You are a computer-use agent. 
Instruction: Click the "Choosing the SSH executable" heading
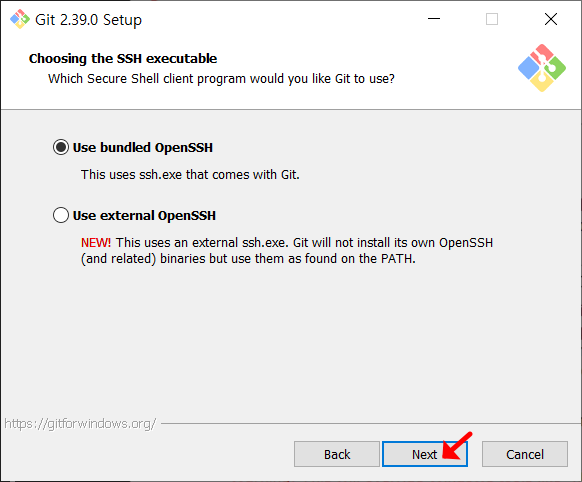coord(123,59)
